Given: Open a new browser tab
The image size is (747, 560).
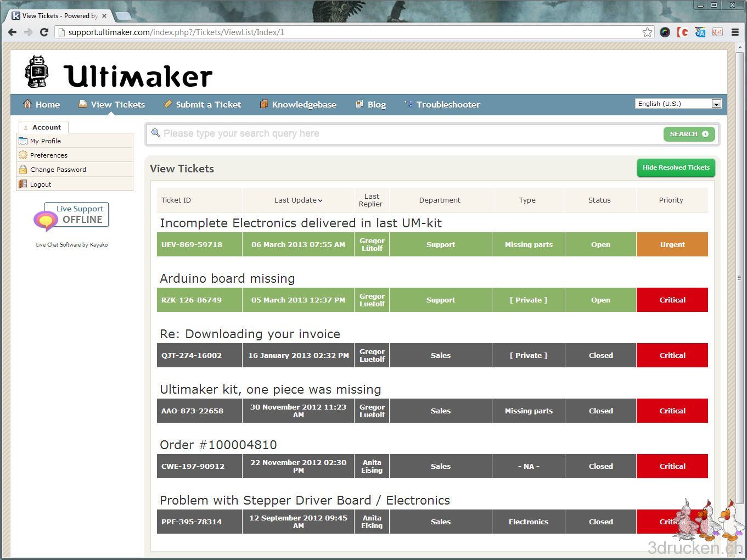Looking at the screenshot, I should point(123,16).
